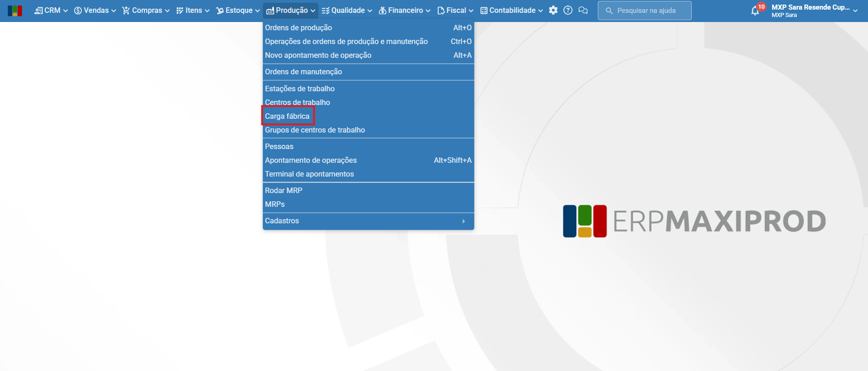Image resolution: width=868 pixels, height=371 pixels.
Task: Select Grupos de centros de trabalho
Action: [368, 130]
